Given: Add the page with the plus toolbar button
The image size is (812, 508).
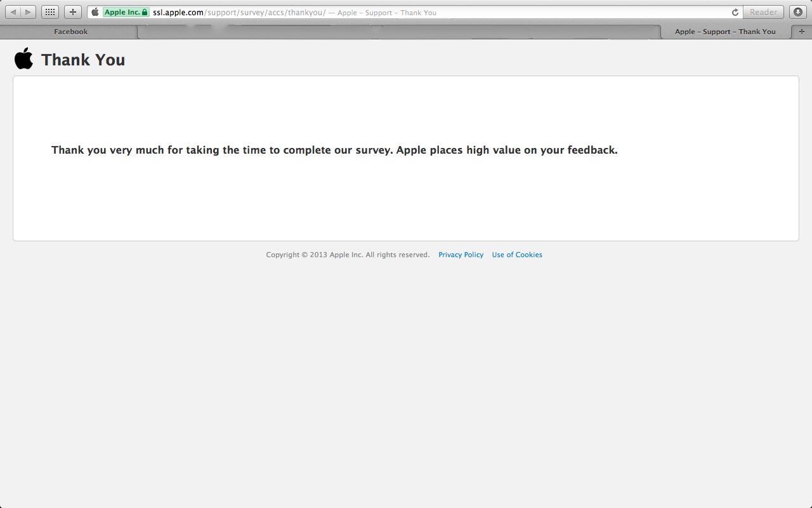Looking at the screenshot, I should coord(73,12).
